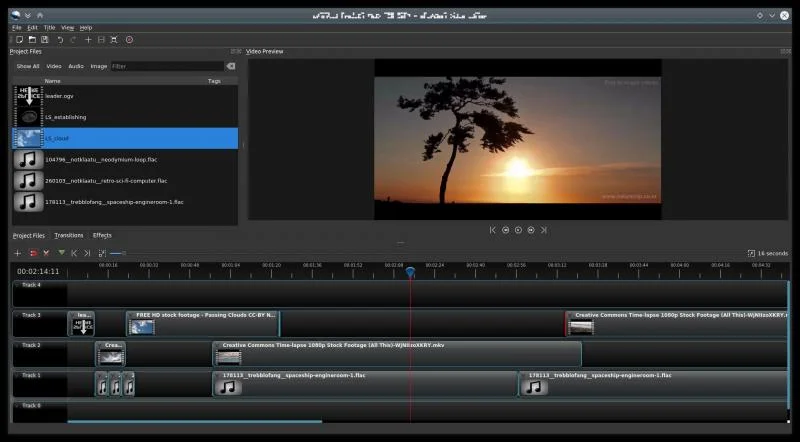The height and width of the screenshot is (442, 800).
Task: Click the zoom scale icon beside 16 seconds
Action: click(x=751, y=254)
